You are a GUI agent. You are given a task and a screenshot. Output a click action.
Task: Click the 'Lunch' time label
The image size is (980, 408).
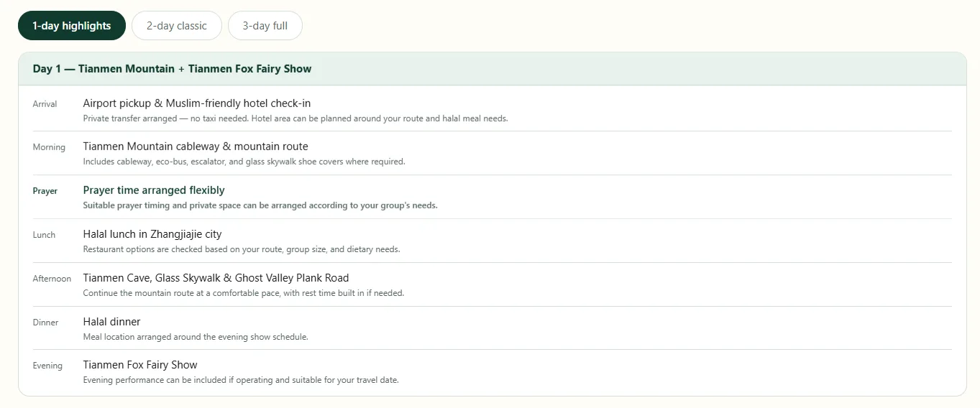[44, 235]
